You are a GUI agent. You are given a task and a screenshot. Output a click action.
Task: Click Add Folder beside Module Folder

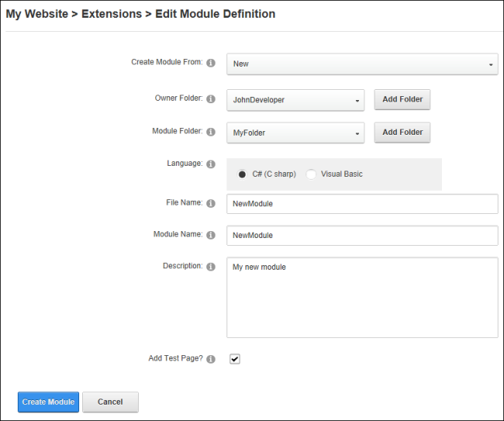click(402, 133)
